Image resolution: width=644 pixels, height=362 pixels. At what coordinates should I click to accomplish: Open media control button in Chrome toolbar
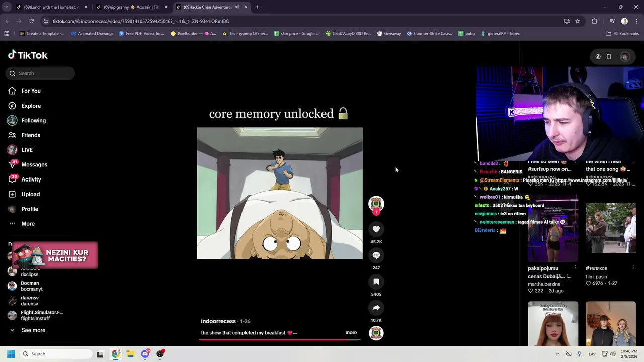coord(612,21)
